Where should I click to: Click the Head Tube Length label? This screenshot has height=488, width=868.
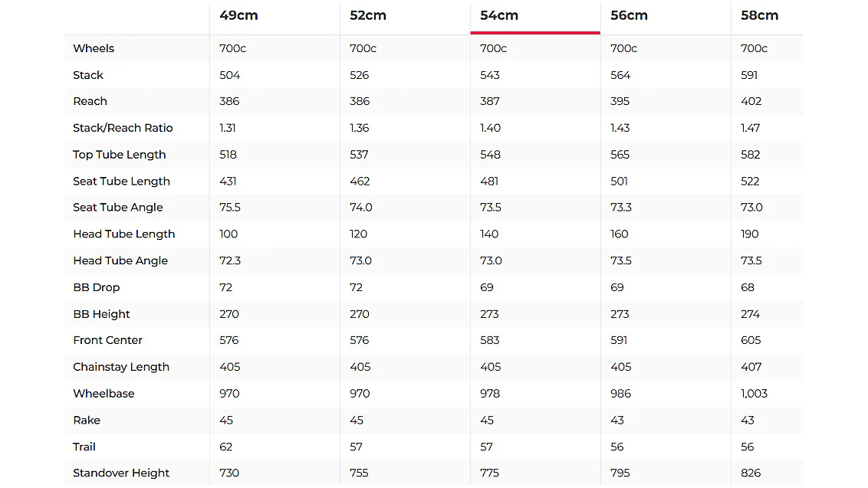[124, 234]
